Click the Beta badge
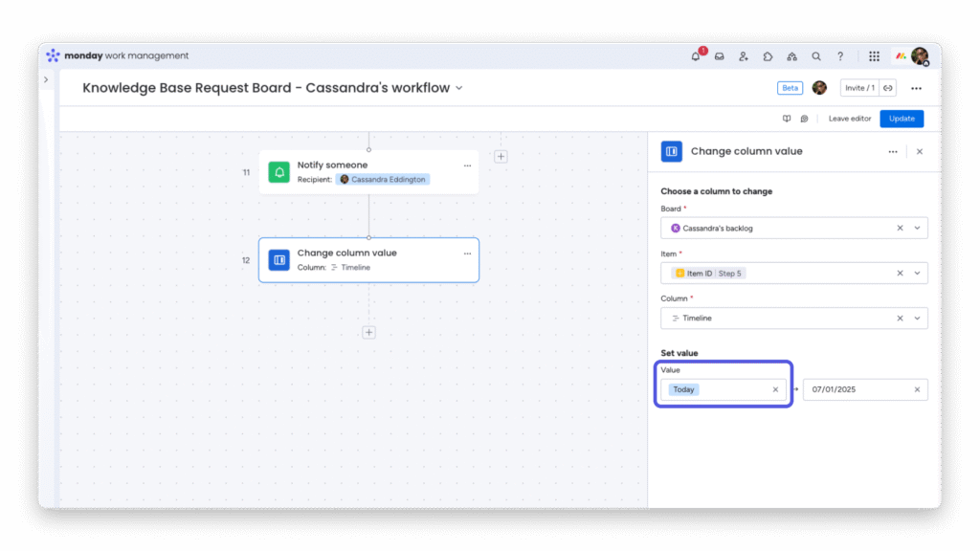 pos(790,88)
